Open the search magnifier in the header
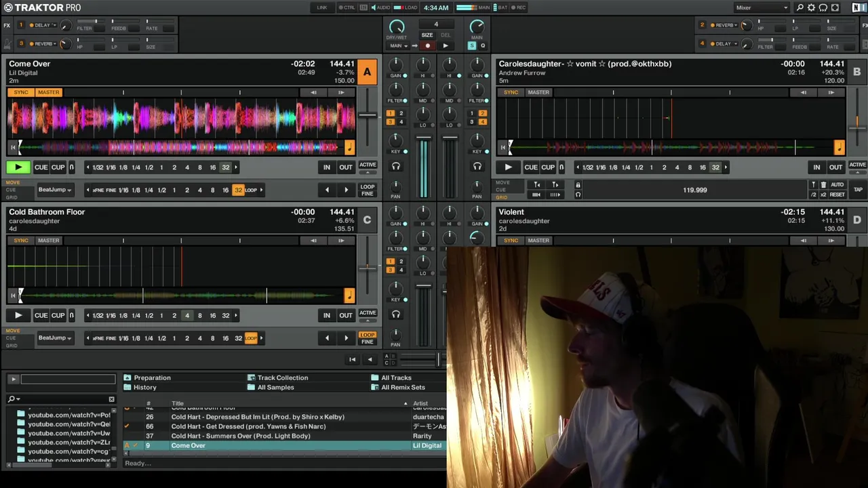Image resolution: width=868 pixels, height=488 pixels. click(x=800, y=7)
